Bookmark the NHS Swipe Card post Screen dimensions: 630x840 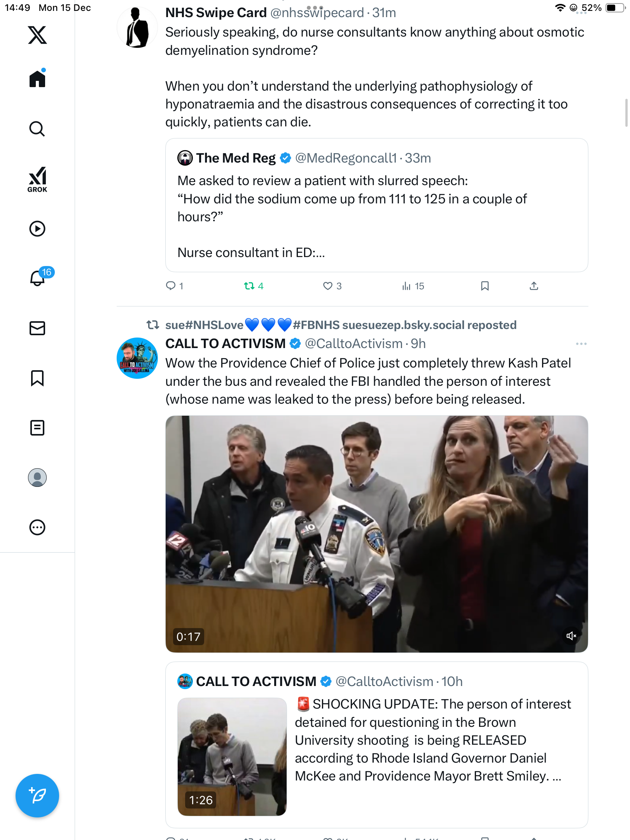click(x=485, y=286)
